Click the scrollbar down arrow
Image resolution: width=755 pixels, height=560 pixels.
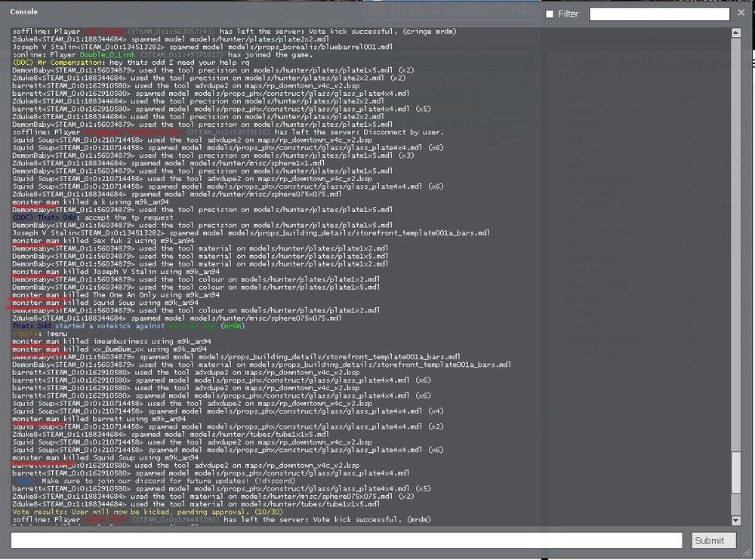tap(736, 520)
